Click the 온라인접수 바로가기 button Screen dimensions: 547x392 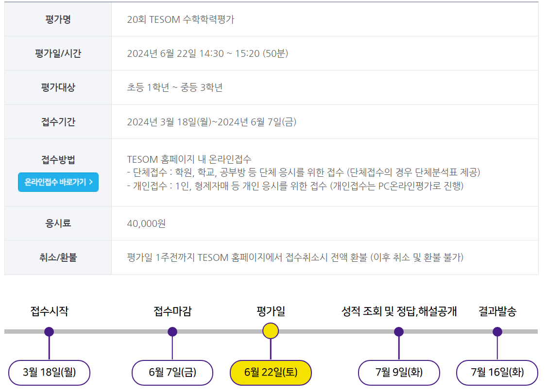click(x=57, y=182)
